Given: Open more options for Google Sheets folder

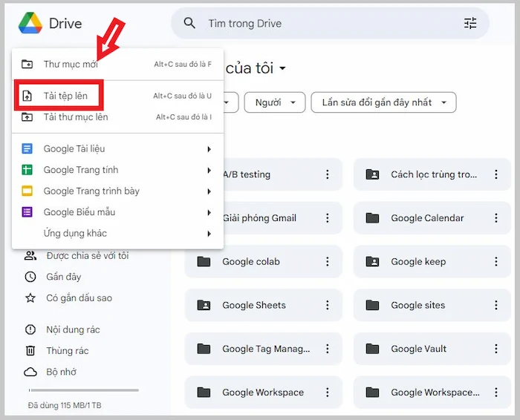Looking at the screenshot, I should click(328, 305).
